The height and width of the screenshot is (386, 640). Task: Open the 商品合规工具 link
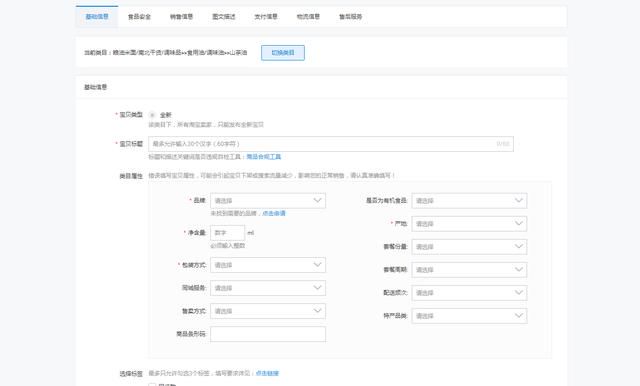(264, 157)
